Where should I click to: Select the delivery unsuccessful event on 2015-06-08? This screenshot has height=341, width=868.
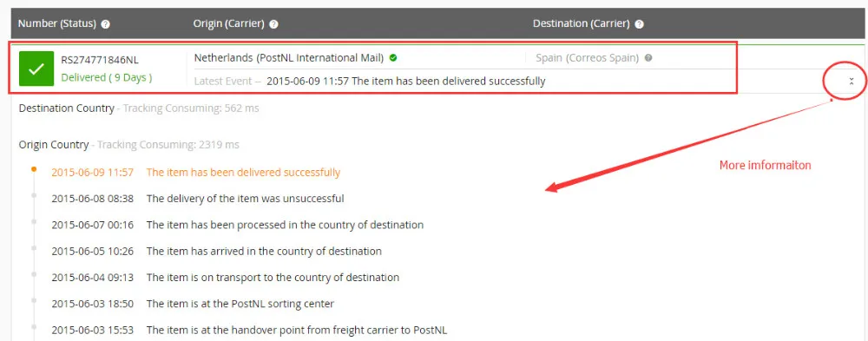tap(198, 198)
